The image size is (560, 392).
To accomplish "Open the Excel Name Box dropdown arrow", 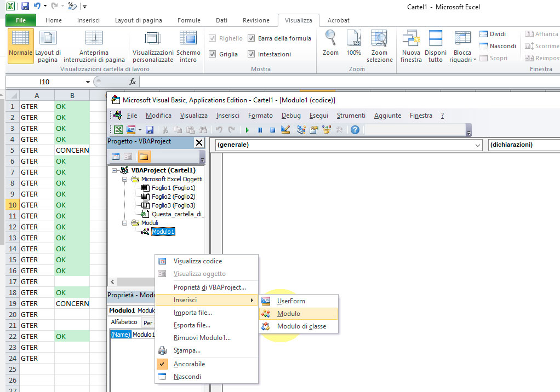I will [88, 82].
